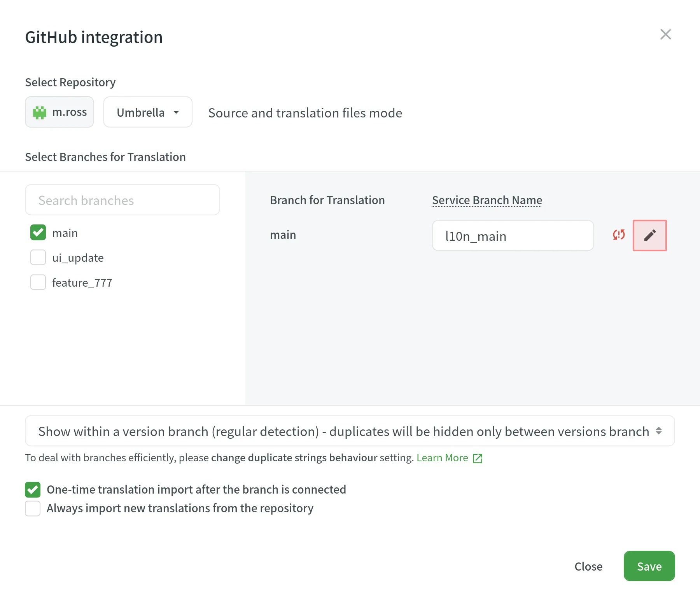Click the external link icon after Learn More

478,458
